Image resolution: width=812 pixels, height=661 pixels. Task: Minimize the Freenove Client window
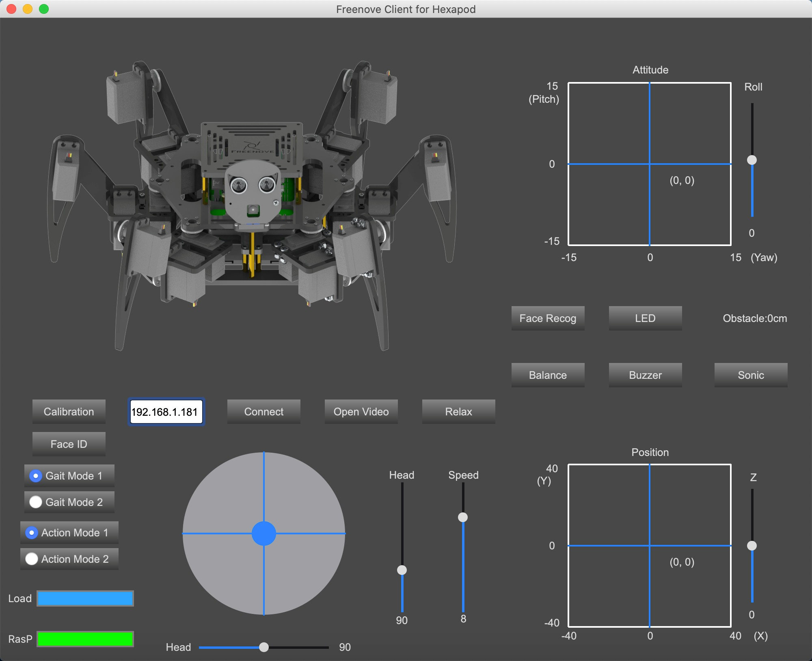pyautogui.click(x=28, y=9)
